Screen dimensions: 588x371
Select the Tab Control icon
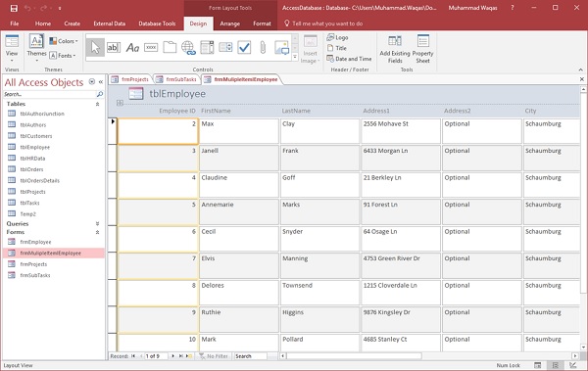click(170, 48)
